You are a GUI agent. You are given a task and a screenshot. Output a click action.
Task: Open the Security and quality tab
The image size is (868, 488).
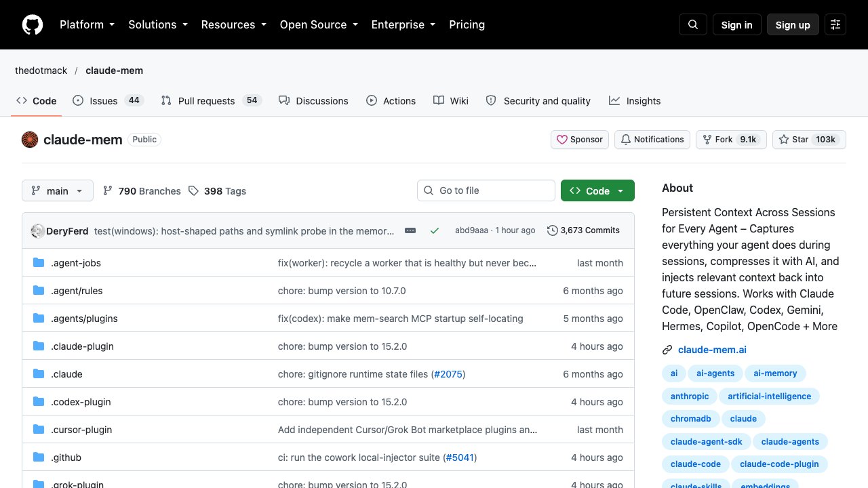[x=538, y=101]
